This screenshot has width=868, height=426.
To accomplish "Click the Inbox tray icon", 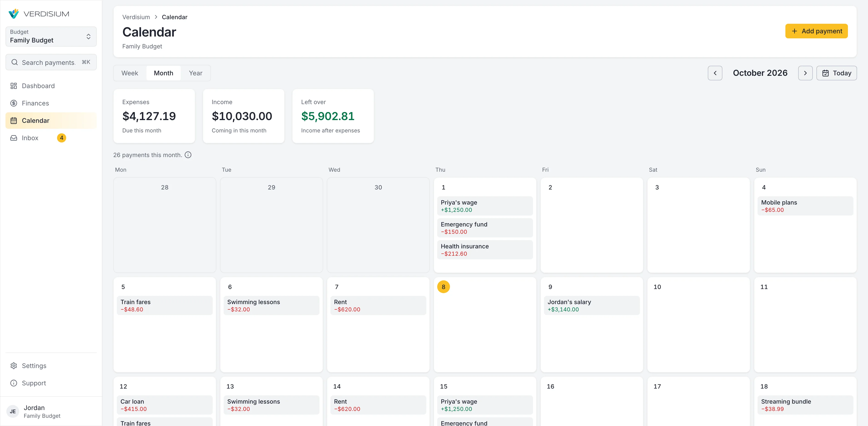I will 14,138.
